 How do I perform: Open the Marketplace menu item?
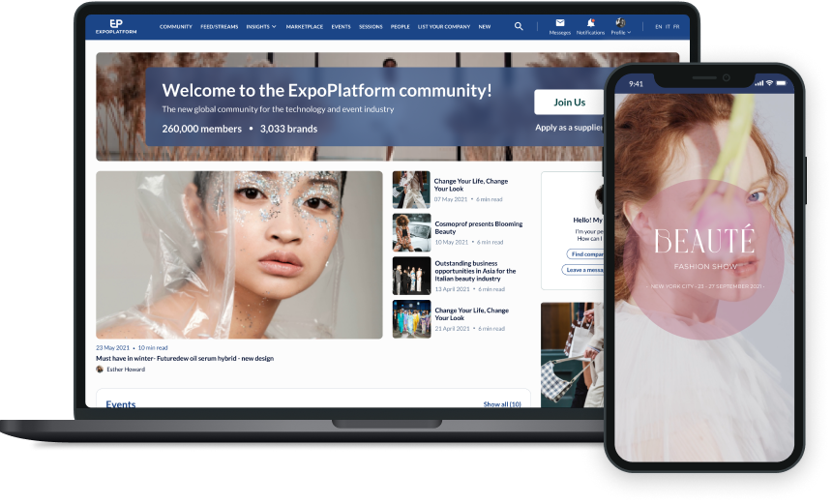point(305,26)
